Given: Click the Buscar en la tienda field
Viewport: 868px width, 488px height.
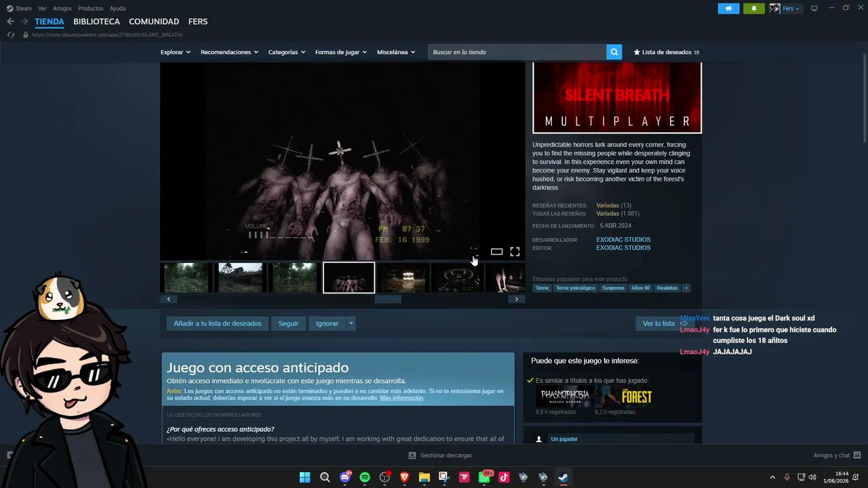Looking at the screenshot, I should click(x=517, y=52).
